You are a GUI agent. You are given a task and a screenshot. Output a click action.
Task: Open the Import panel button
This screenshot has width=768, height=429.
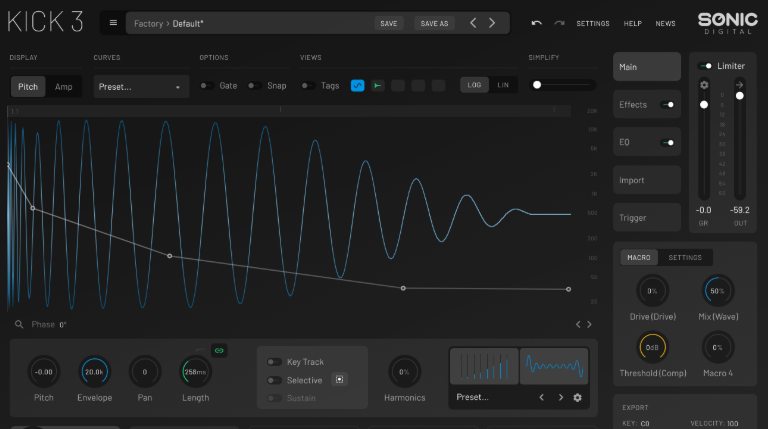(x=645, y=180)
